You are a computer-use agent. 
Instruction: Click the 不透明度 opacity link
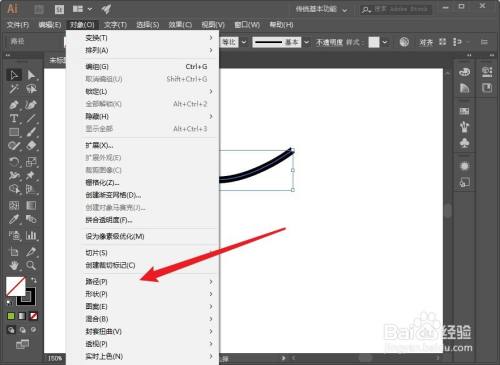329,42
